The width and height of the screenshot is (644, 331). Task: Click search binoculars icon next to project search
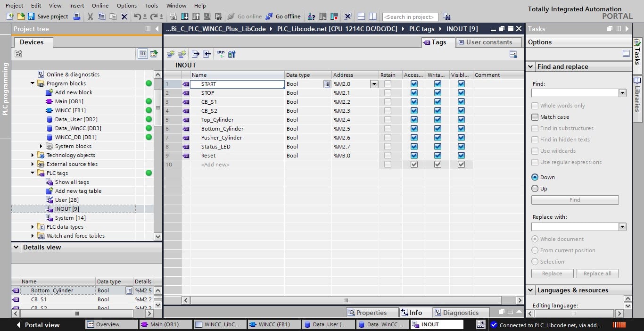447,17
